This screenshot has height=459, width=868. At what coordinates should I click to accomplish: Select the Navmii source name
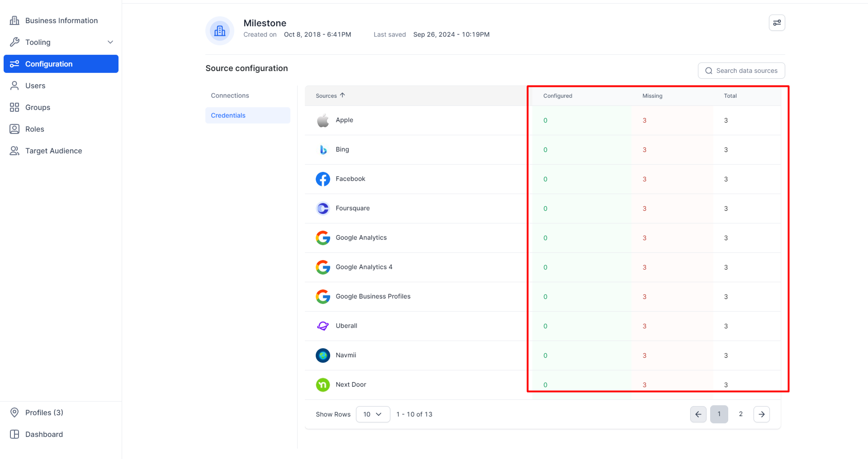346,355
